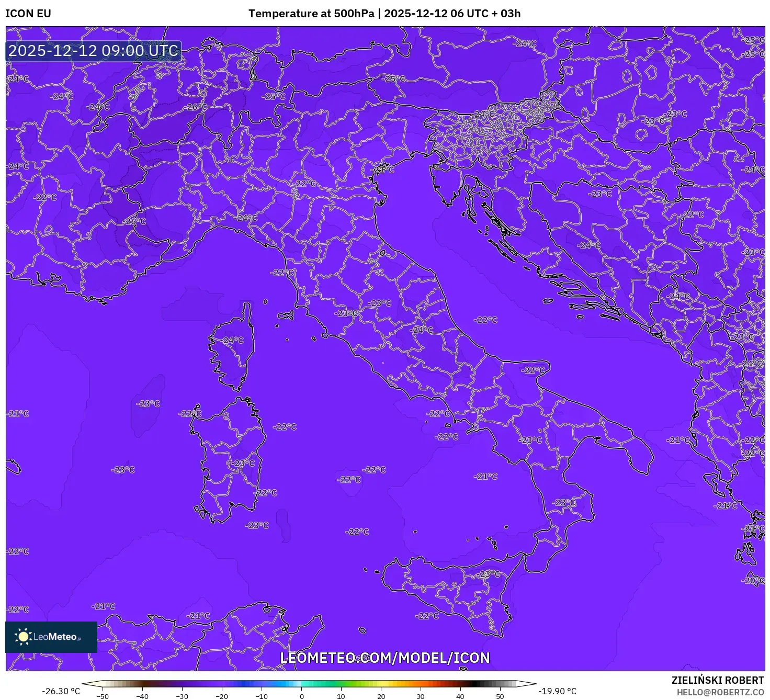Expand the map title header
The height and width of the screenshot is (700, 770).
(385, 14)
